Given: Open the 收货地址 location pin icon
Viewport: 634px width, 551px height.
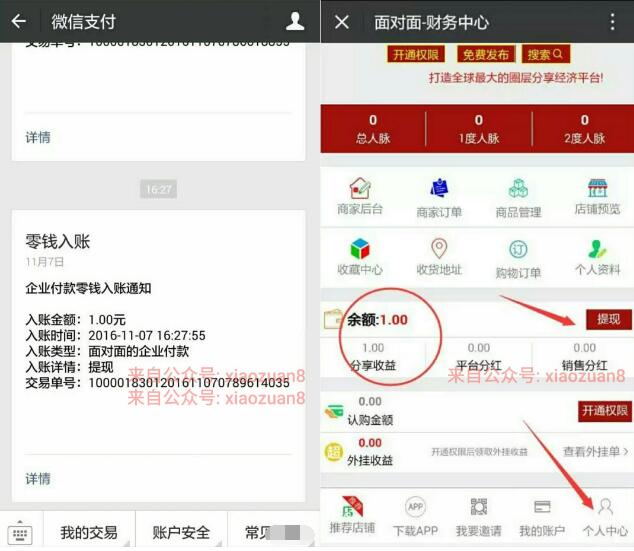Looking at the screenshot, I should 439,248.
